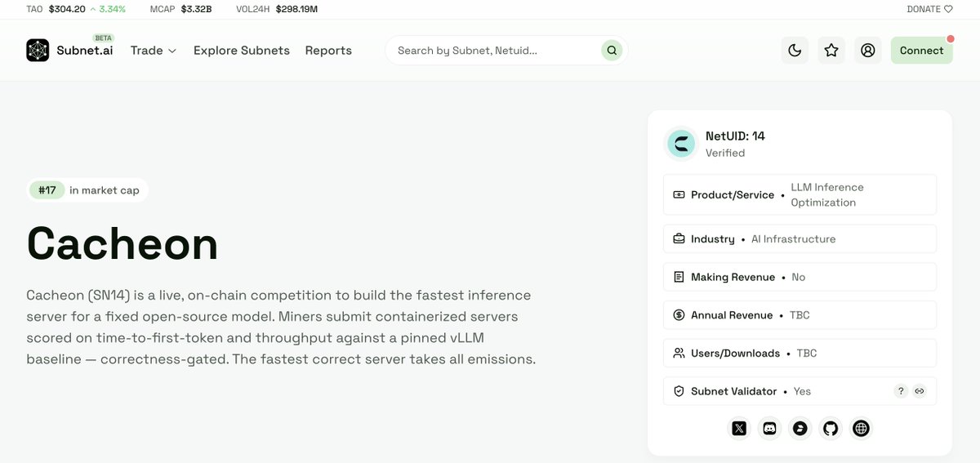Expand the Trade dropdown menu

click(154, 50)
